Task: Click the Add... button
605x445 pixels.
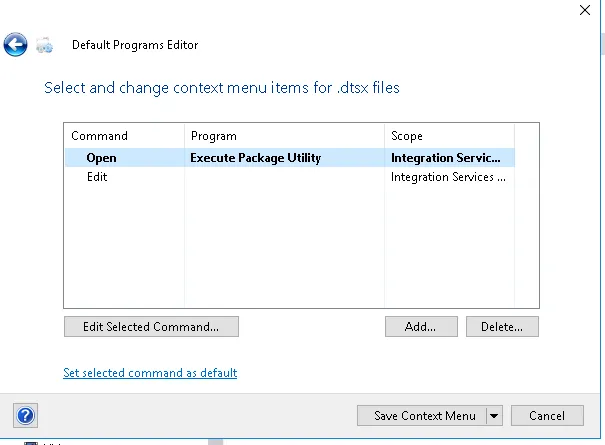Action: [x=421, y=326]
